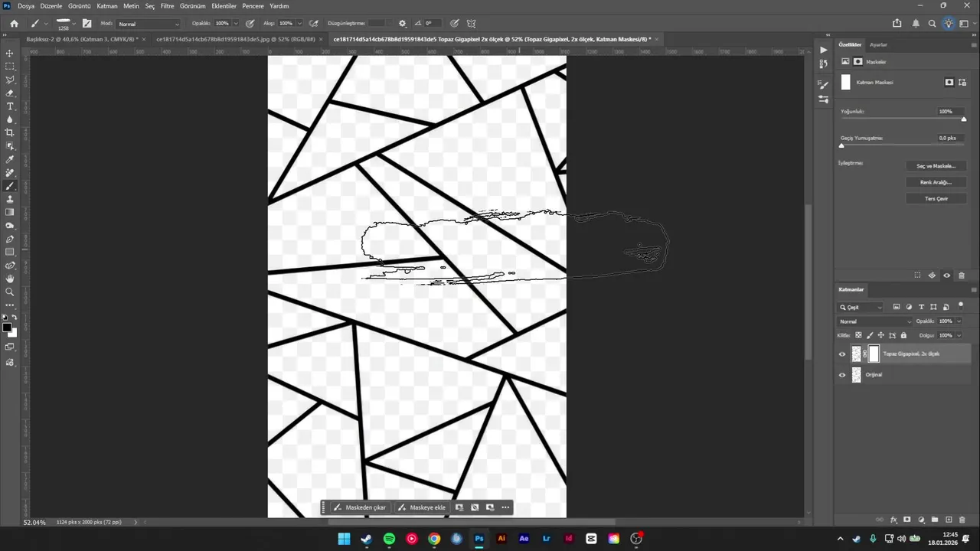Toggle lock all padlock icon
980x551 pixels.
click(903, 335)
